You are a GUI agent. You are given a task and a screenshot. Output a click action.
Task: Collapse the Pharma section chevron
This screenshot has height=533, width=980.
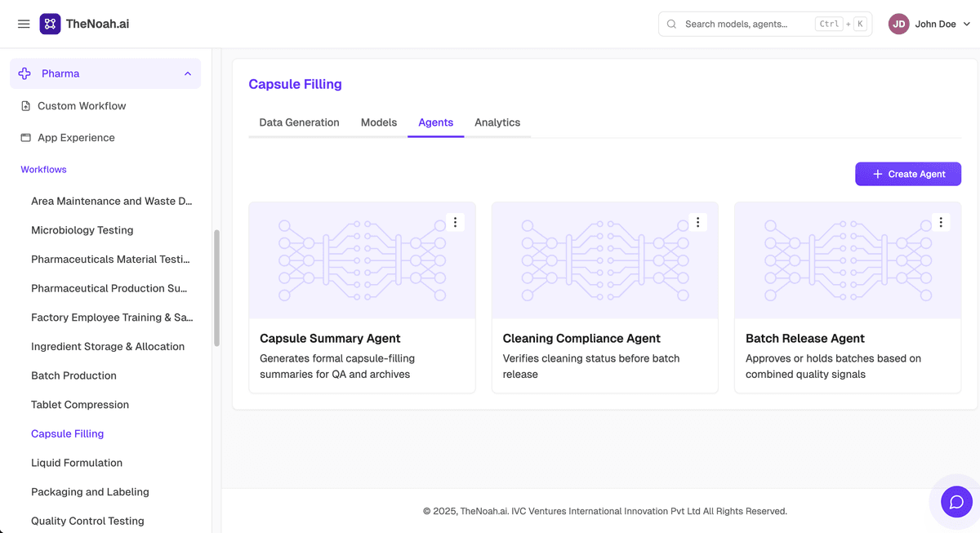tap(188, 73)
